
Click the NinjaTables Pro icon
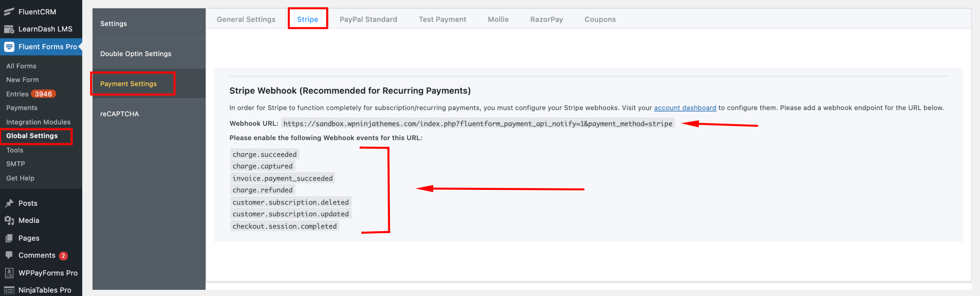(9, 290)
